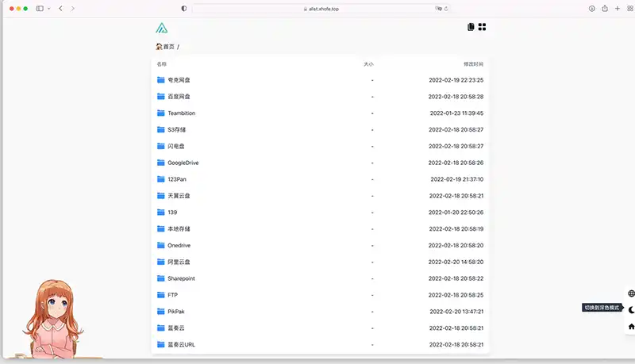
Task: Open the S3存储 folder
Action: tap(320, 130)
